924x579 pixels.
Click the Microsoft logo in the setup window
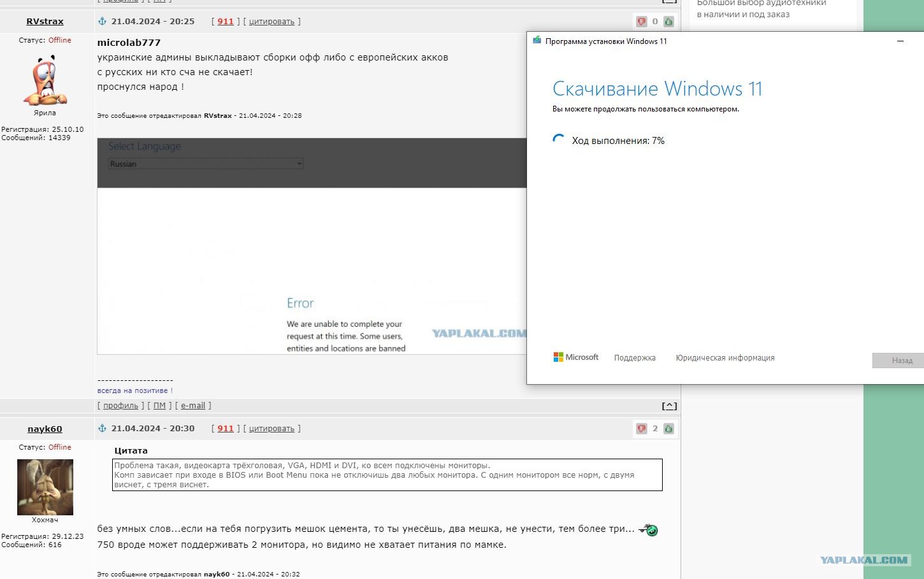tap(576, 357)
